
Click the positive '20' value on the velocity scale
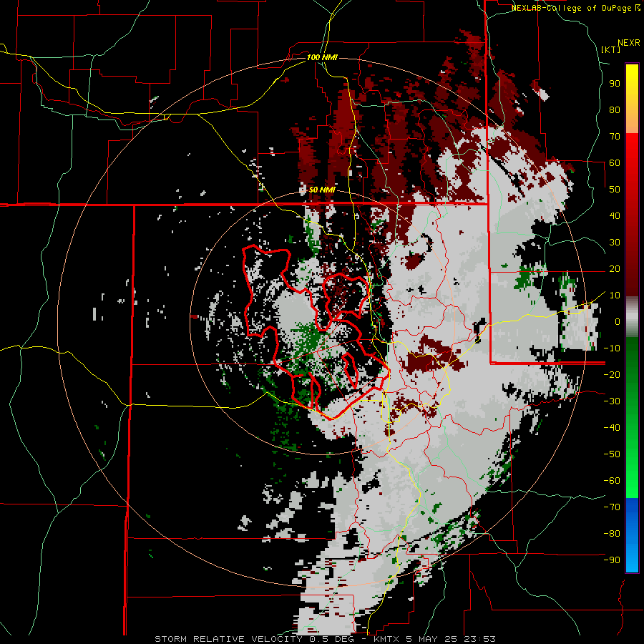click(615, 268)
